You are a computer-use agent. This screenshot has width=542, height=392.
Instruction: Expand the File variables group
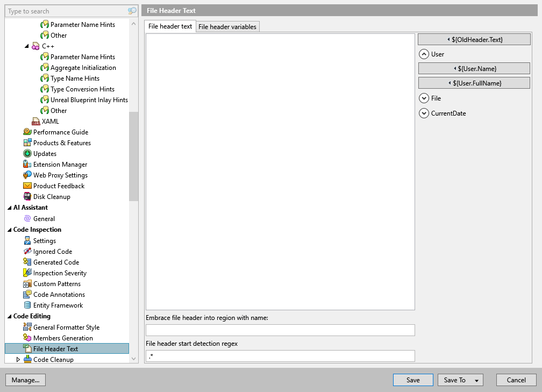425,98
